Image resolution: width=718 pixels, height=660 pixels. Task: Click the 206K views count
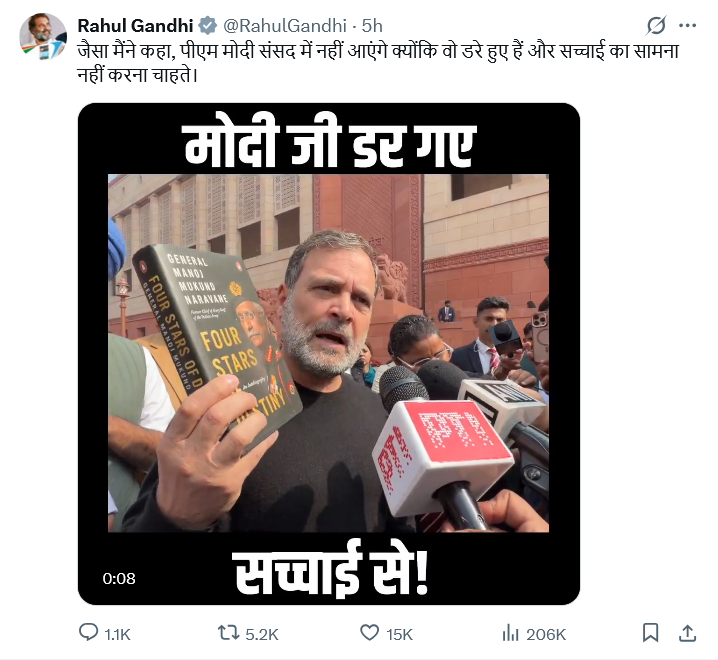546,635
